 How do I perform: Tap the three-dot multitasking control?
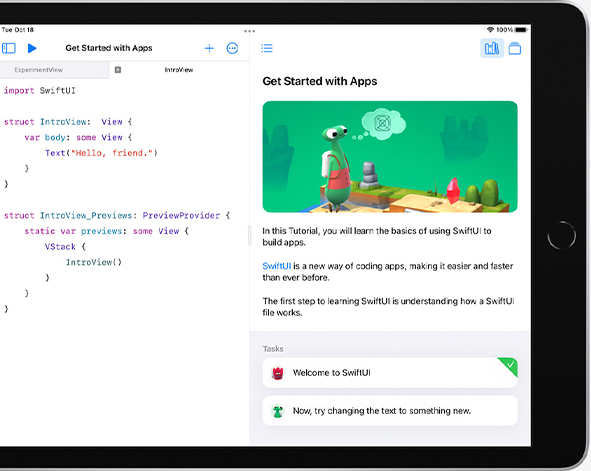250,31
